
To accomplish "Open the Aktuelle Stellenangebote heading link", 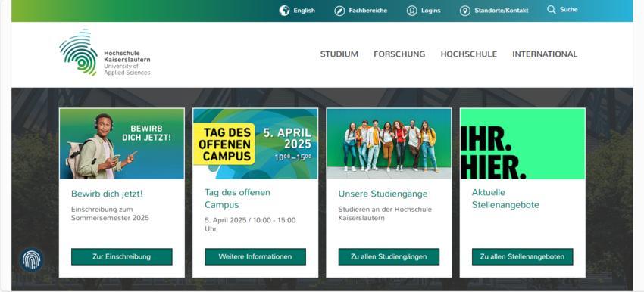I will point(505,198).
